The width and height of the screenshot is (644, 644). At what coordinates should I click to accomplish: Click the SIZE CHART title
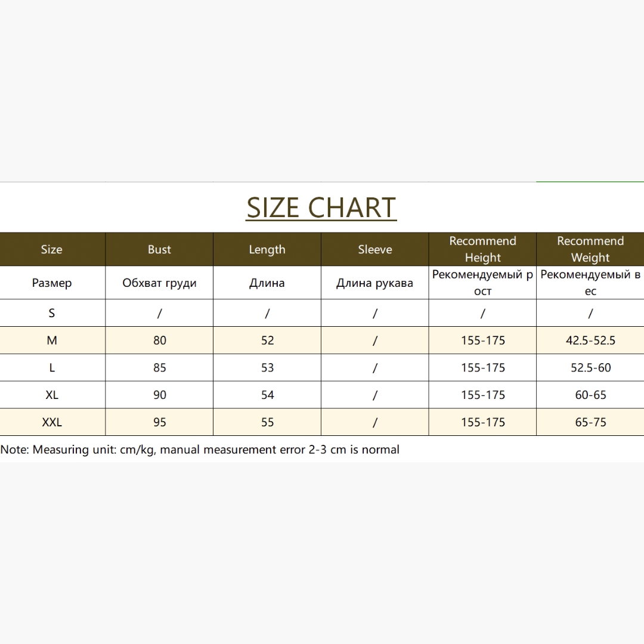321,208
